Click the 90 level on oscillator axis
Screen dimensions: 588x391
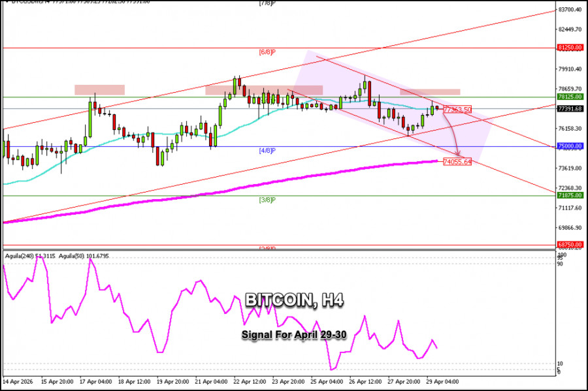(561, 264)
